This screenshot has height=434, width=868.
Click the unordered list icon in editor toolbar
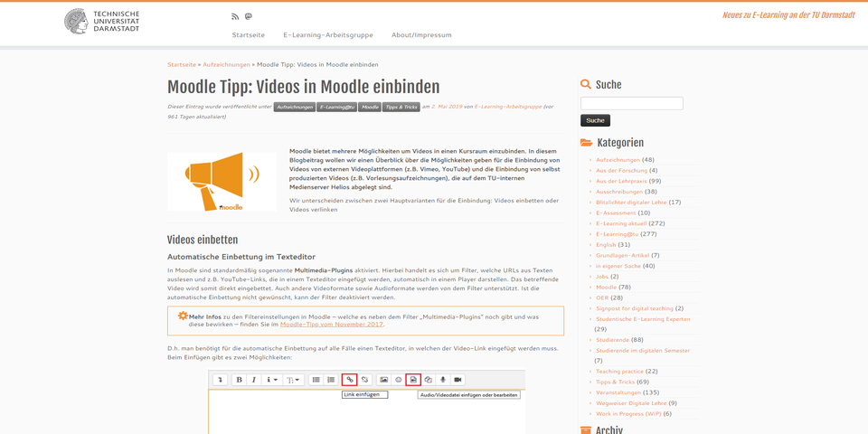[316, 380]
